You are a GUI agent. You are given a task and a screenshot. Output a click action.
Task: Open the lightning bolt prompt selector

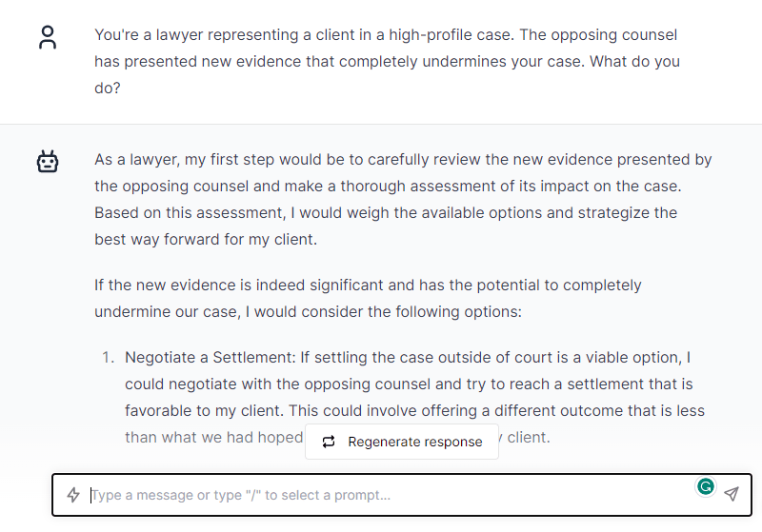(73, 495)
